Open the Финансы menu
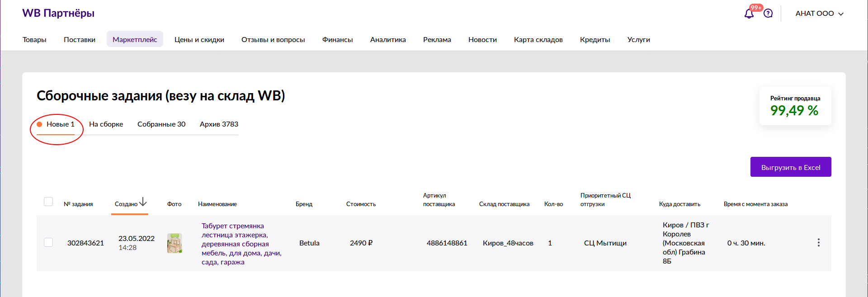 (x=337, y=40)
